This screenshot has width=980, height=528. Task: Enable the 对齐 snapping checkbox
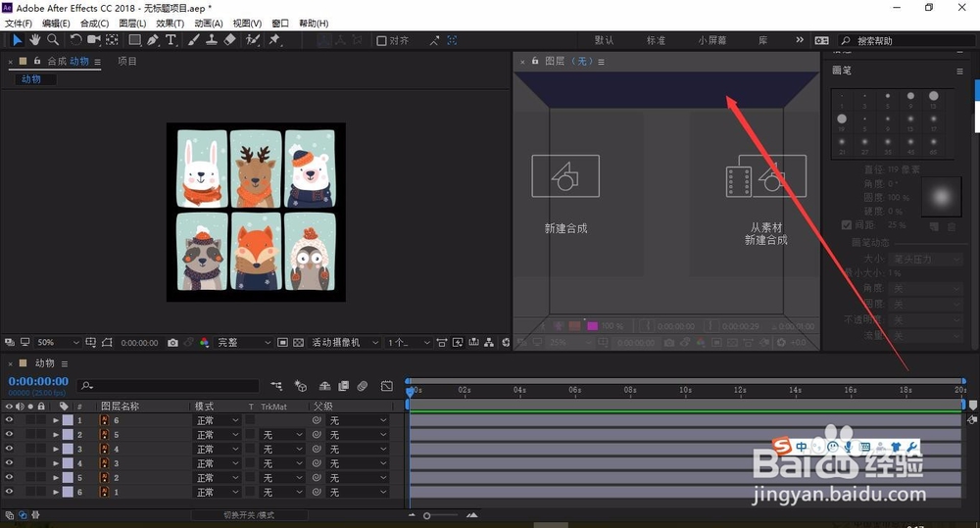pyautogui.click(x=381, y=40)
